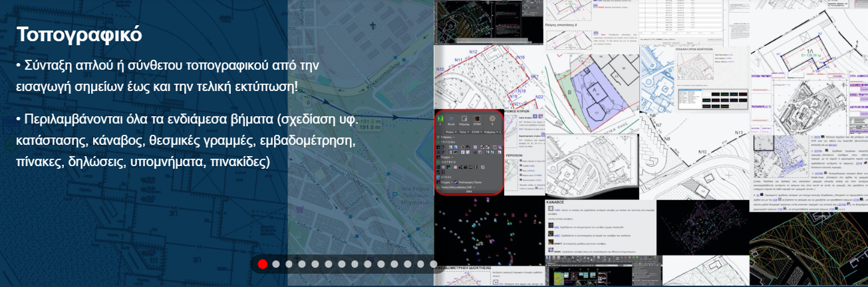The image size is (868, 287).
Task: Click the round settings gear icon
Action: [492, 118]
